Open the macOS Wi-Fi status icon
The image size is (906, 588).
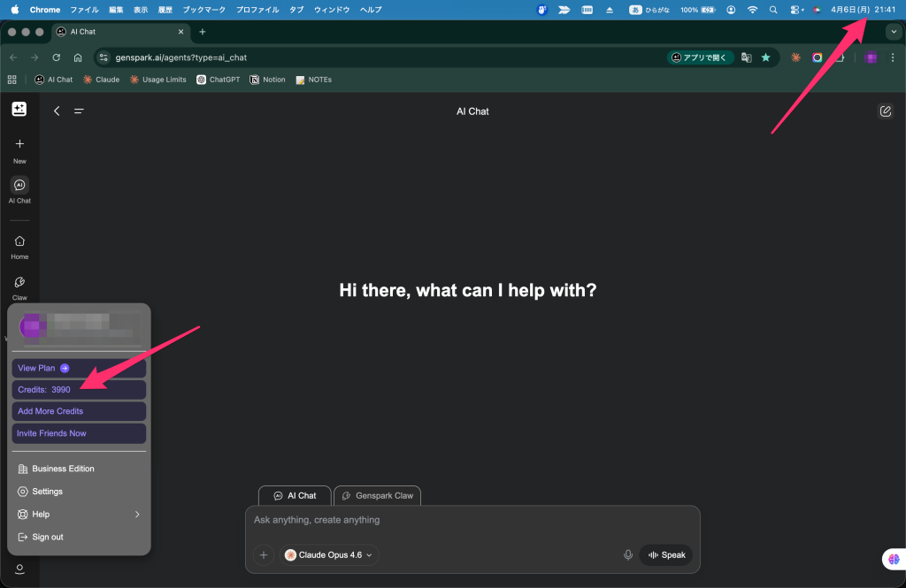pos(752,10)
